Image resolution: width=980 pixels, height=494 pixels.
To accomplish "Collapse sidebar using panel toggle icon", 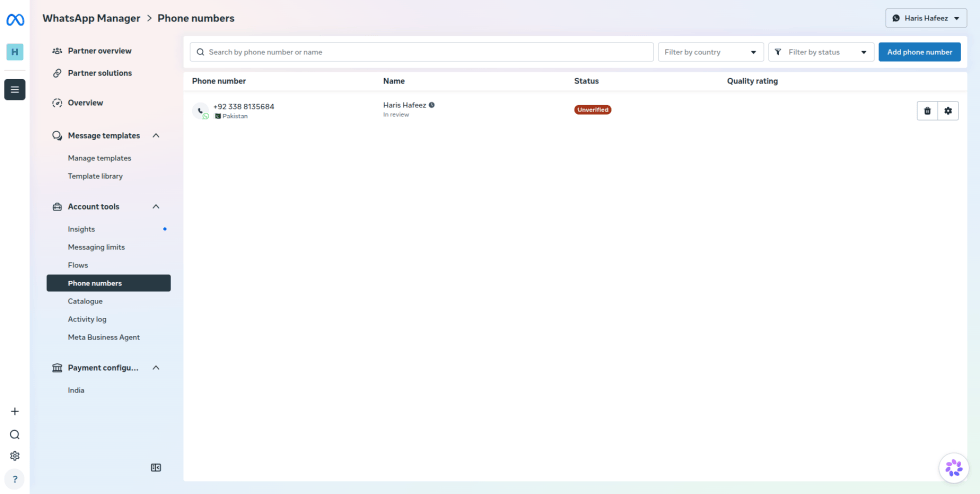I will pos(156,468).
